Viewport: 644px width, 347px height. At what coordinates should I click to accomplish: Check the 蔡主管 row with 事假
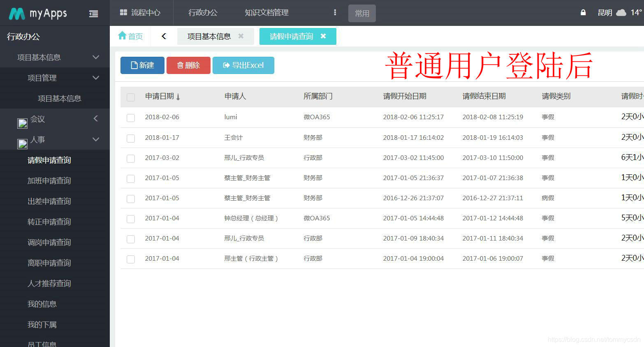(x=131, y=179)
